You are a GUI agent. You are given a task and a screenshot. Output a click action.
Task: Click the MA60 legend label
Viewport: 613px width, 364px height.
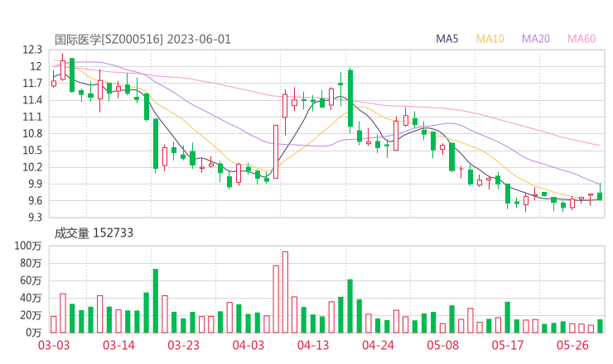click(582, 39)
